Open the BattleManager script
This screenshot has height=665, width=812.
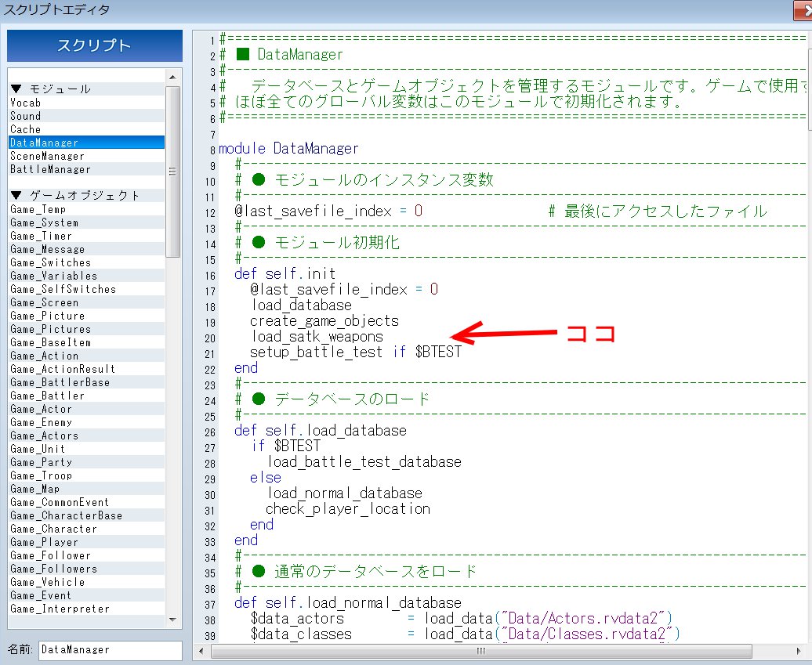(x=50, y=169)
